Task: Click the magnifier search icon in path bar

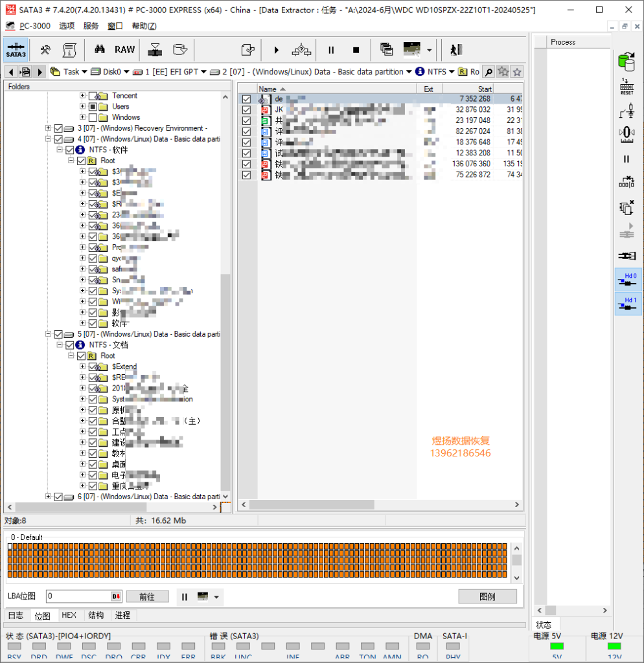Action: (489, 72)
